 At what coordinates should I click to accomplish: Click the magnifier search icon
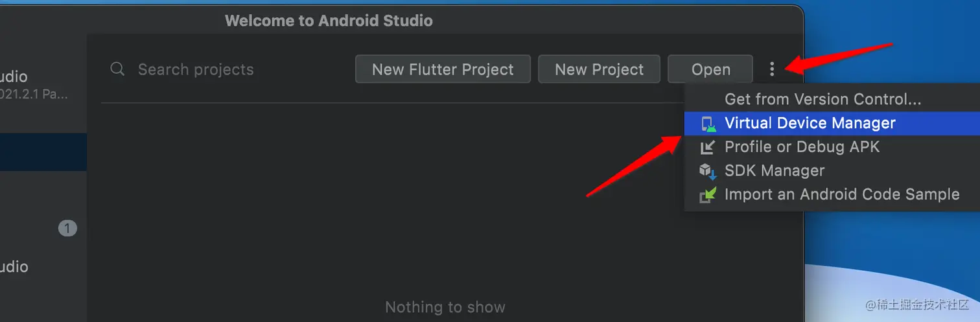tap(117, 69)
